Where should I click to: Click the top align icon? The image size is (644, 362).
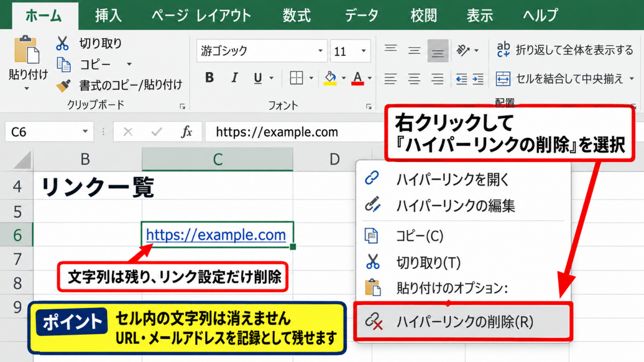391,49
